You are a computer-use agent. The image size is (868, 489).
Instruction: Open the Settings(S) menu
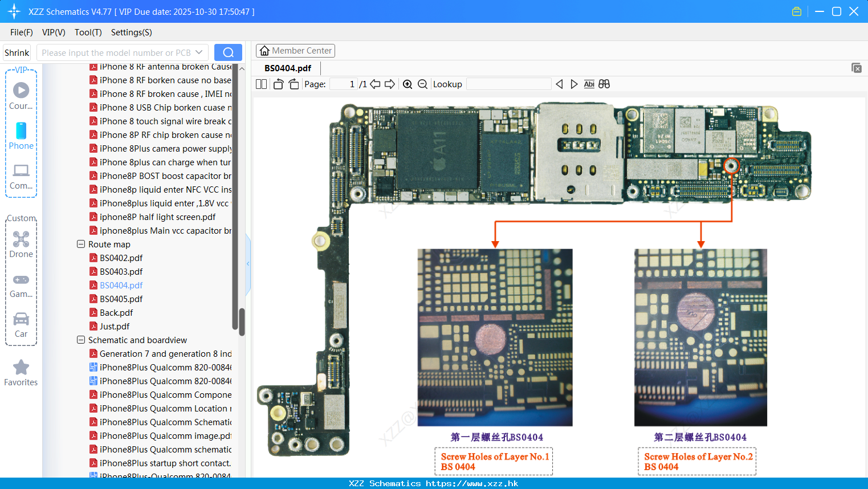[132, 32]
